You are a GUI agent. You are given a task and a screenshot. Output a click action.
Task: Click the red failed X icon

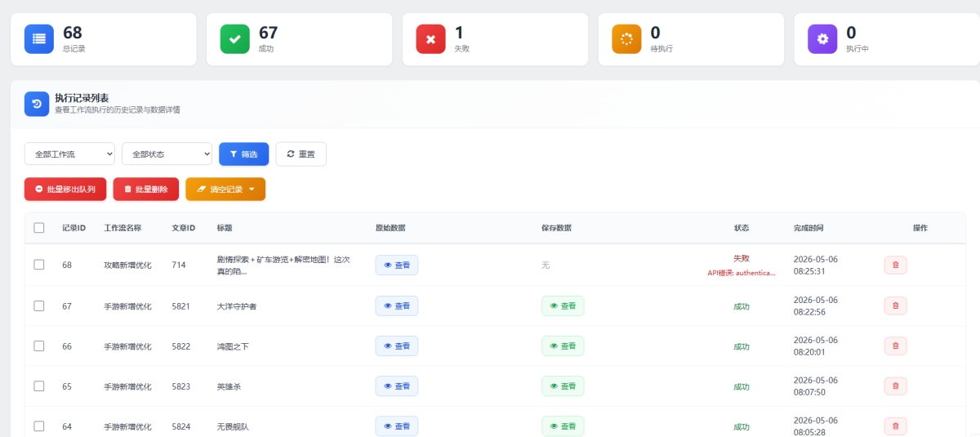click(x=430, y=38)
